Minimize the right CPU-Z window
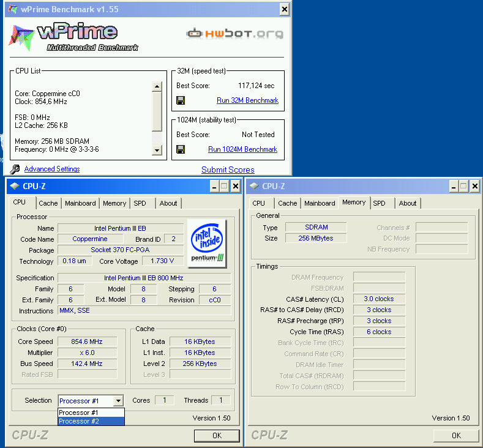This screenshot has width=483, height=448. coord(454,186)
